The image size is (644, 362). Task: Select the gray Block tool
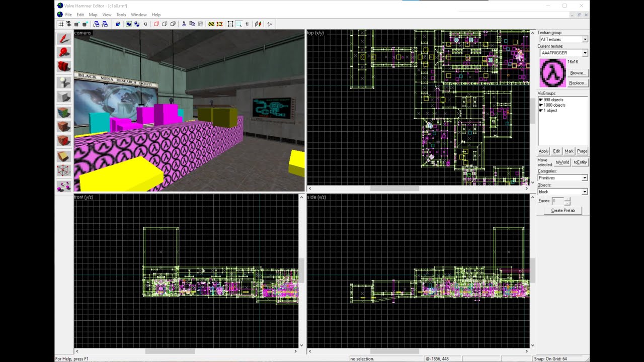click(64, 96)
